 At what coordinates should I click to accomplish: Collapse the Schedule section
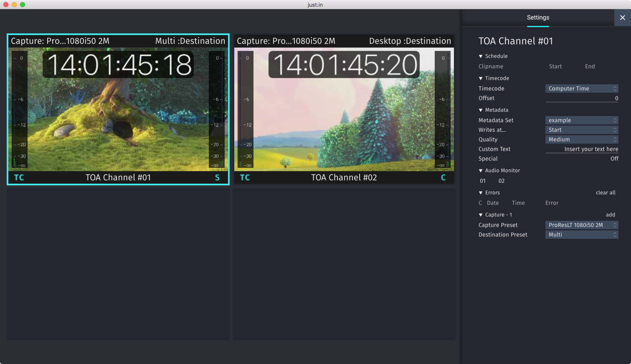tap(481, 56)
